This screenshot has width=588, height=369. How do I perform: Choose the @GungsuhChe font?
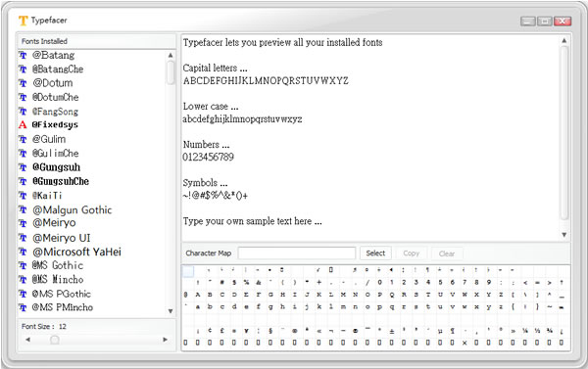tap(61, 181)
